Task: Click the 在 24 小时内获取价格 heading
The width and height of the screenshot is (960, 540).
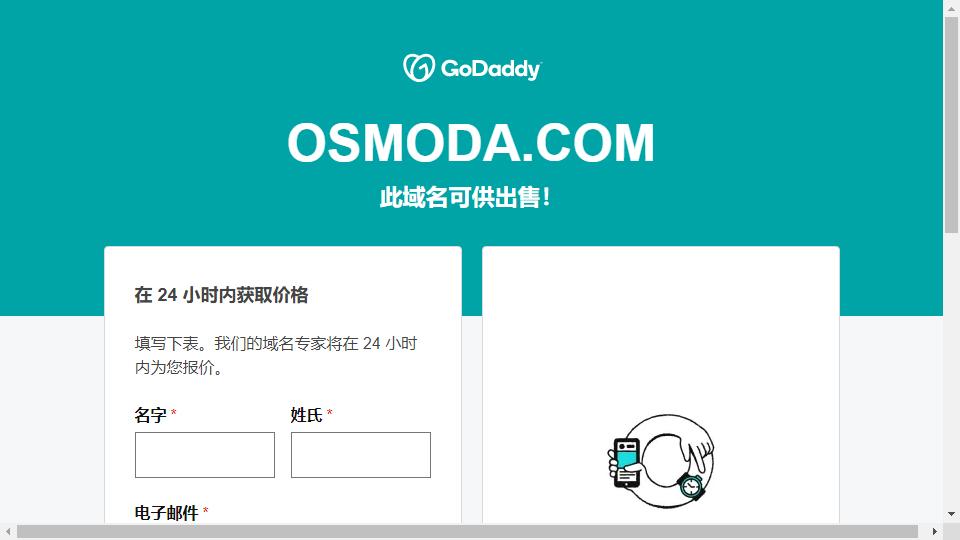Action: coord(221,295)
